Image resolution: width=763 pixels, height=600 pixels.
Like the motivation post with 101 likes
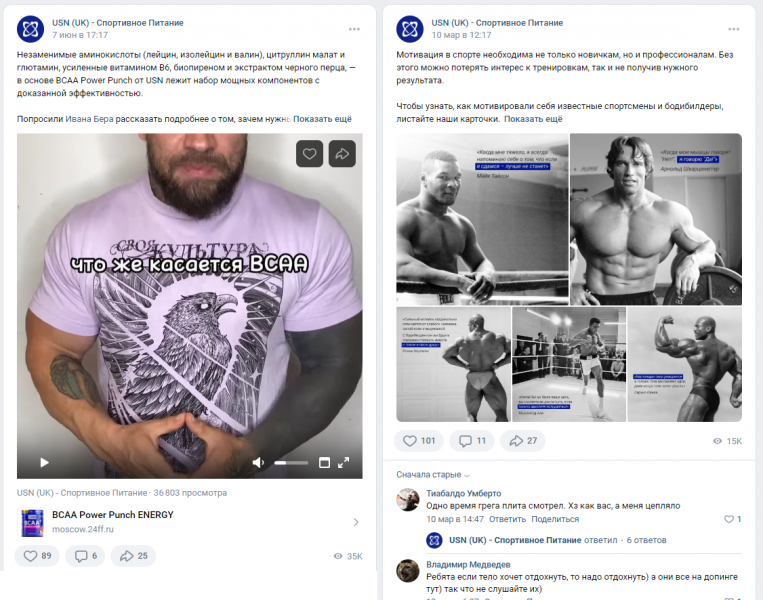[x=418, y=440]
